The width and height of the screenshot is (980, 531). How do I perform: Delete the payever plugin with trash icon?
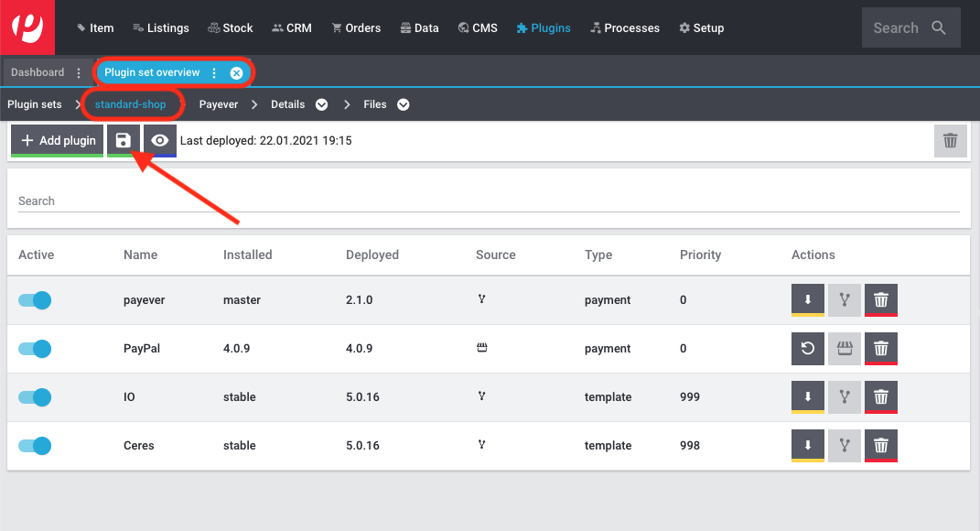point(880,300)
